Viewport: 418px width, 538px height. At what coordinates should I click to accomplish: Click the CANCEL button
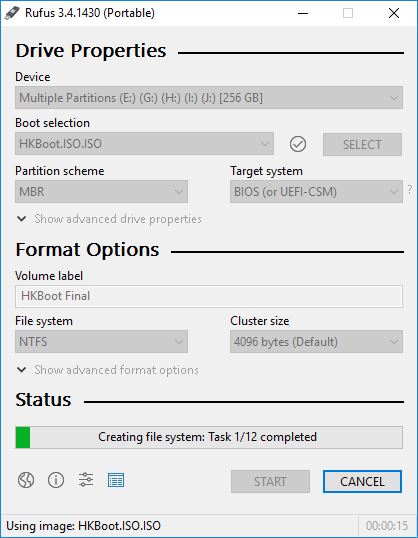point(362,481)
